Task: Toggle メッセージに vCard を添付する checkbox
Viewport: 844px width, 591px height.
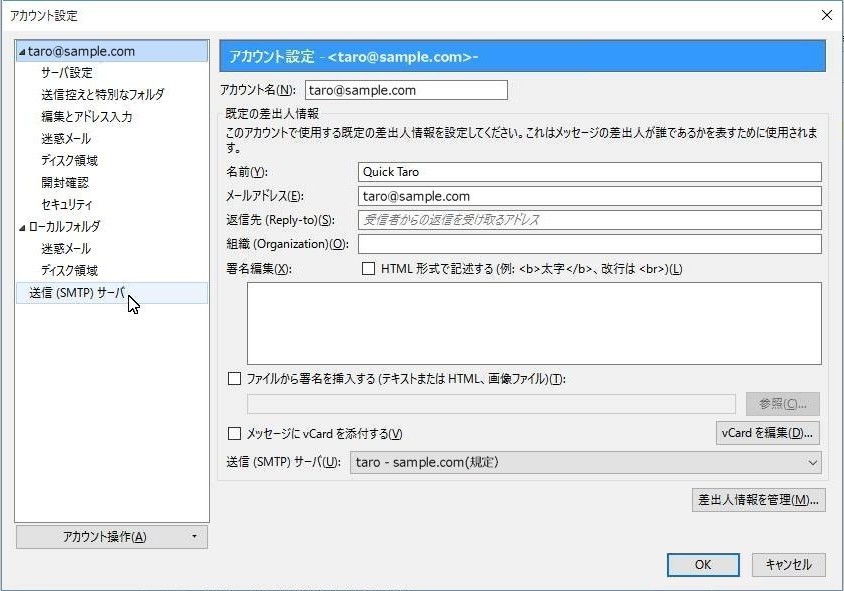Action: point(235,434)
